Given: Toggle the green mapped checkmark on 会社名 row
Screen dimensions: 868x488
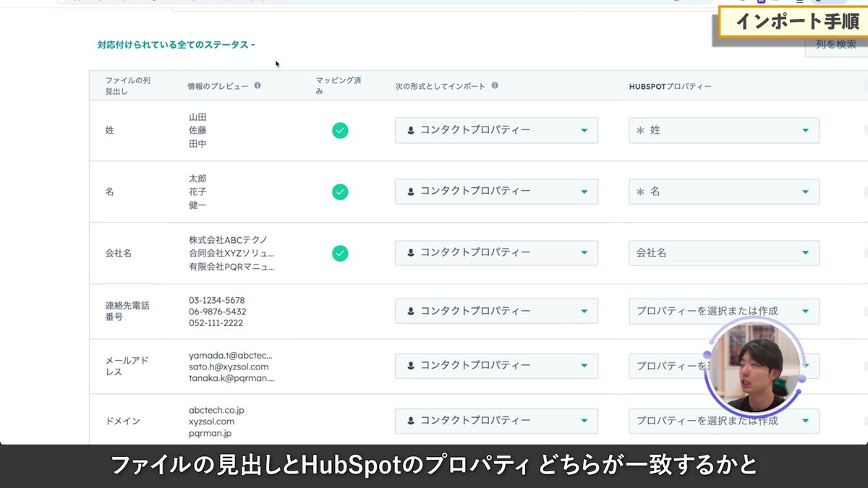Looking at the screenshot, I should (340, 253).
